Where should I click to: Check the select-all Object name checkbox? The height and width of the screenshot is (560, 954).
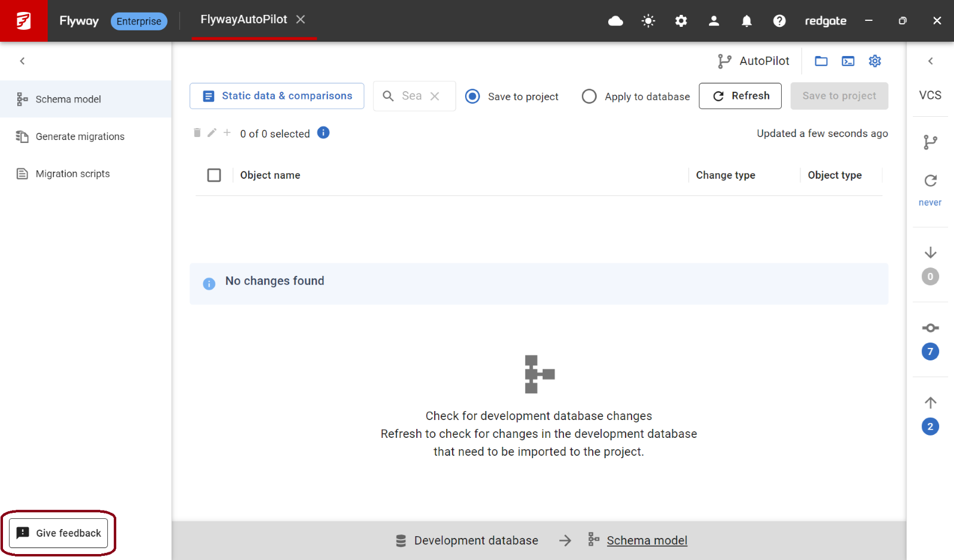(x=214, y=175)
